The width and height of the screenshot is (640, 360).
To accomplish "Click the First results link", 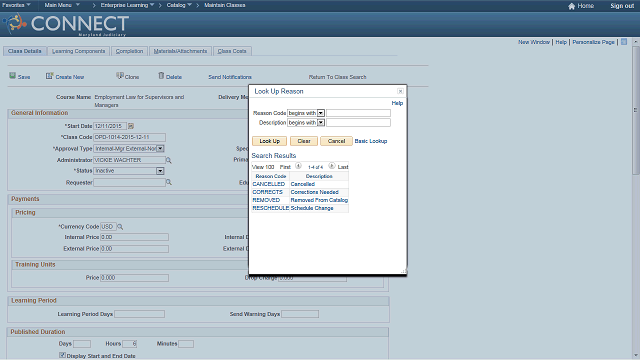I will point(285,167).
